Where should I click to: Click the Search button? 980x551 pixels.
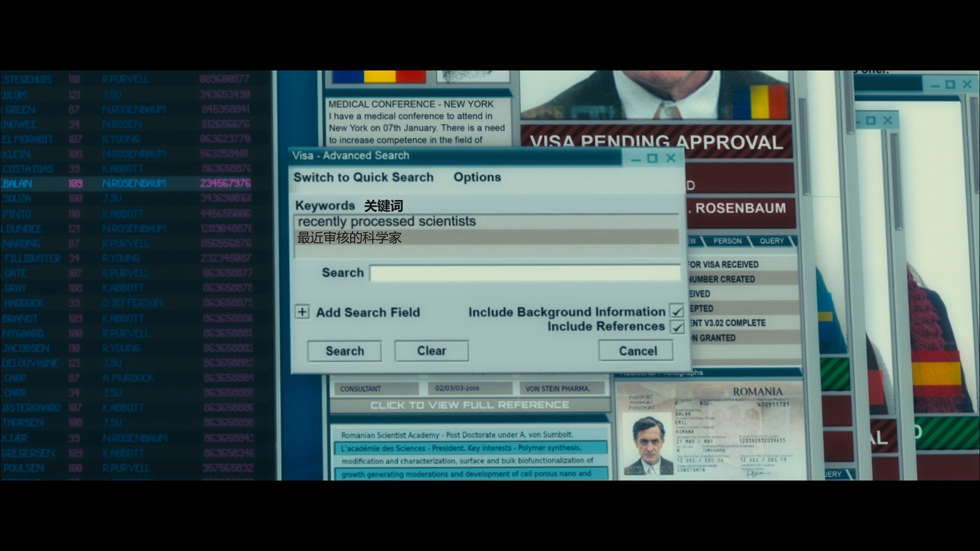tap(344, 350)
